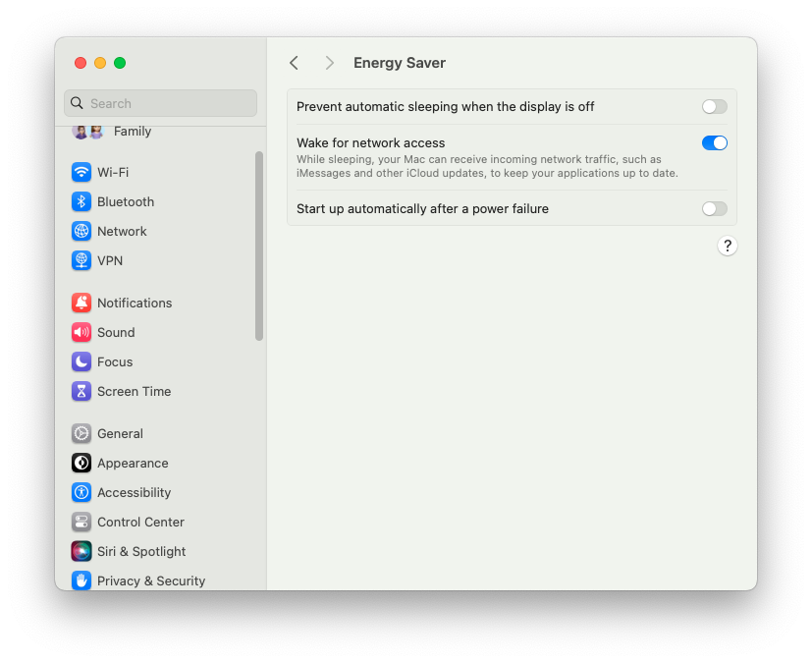Click Start up automatically after power failure text
This screenshot has width=812, height=663.
(x=422, y=209)
